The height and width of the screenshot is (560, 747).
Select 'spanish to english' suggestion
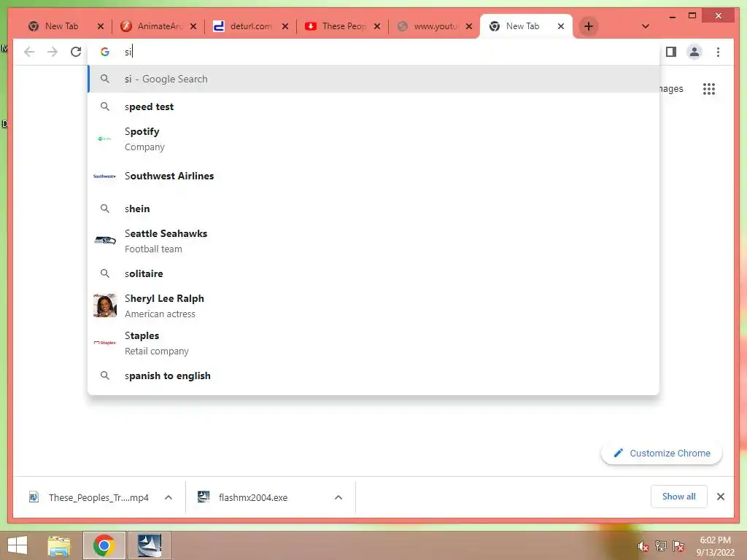[373, 376]
